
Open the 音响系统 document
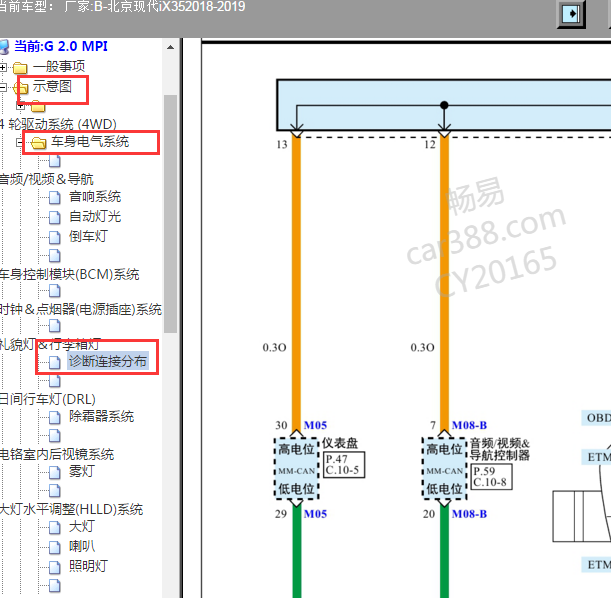[95, 197]
